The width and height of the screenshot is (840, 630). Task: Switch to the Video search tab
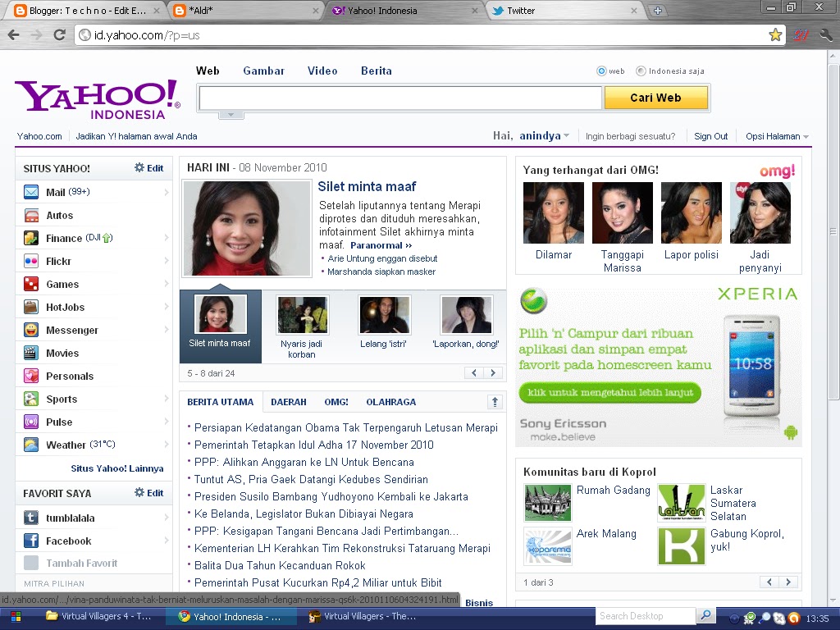coord(322,71)
